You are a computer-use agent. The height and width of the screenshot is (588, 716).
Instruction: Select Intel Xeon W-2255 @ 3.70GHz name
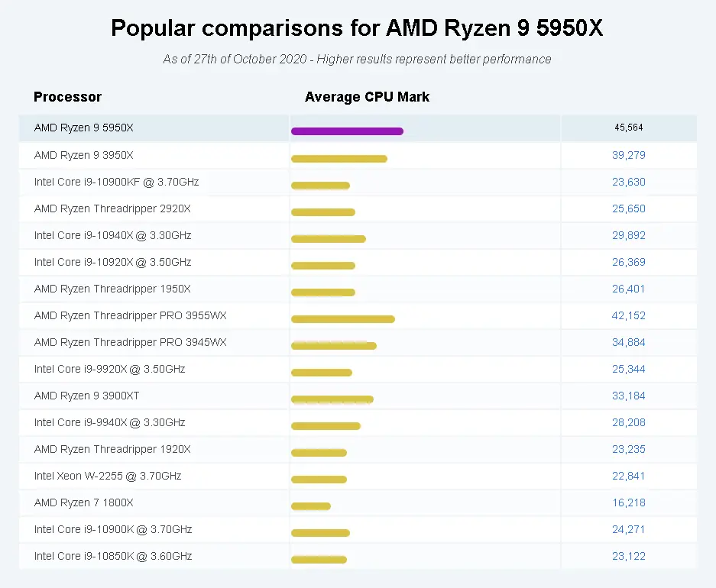point(108,476)
